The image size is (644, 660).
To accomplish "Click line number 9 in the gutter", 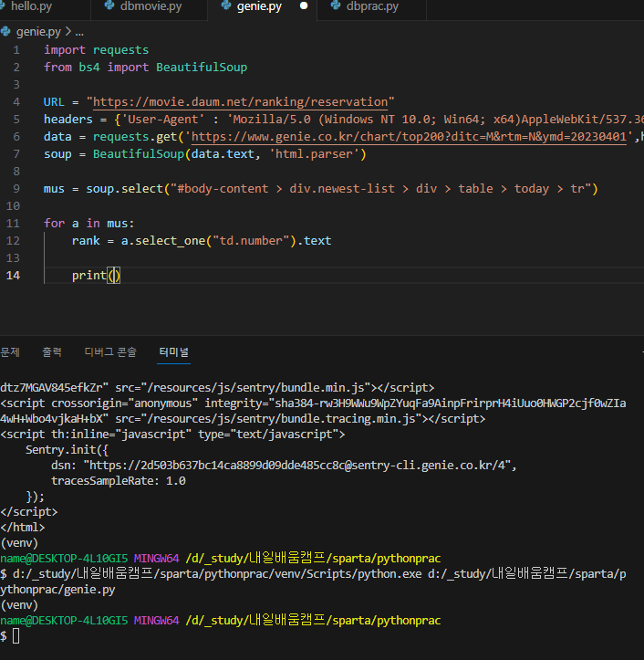I will 16,189.
